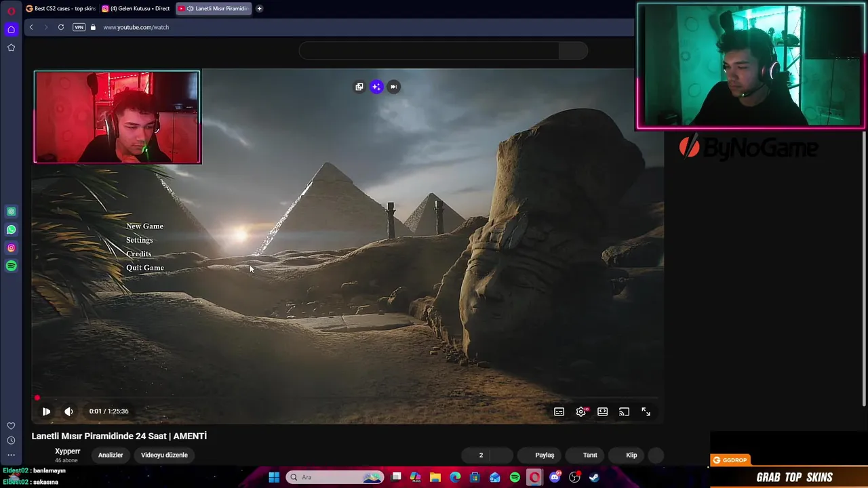Open OBS Studio from the taskbar
868x488 pixels.
[x=574, y=477]
